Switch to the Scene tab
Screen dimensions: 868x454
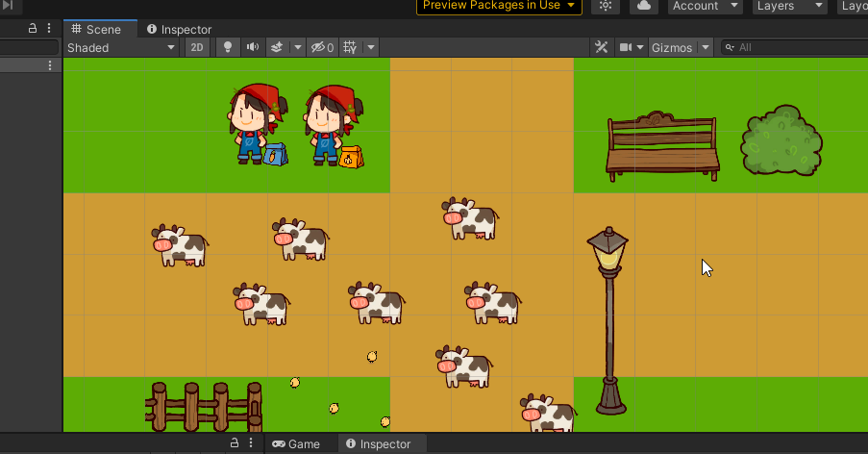coord(96,30)
